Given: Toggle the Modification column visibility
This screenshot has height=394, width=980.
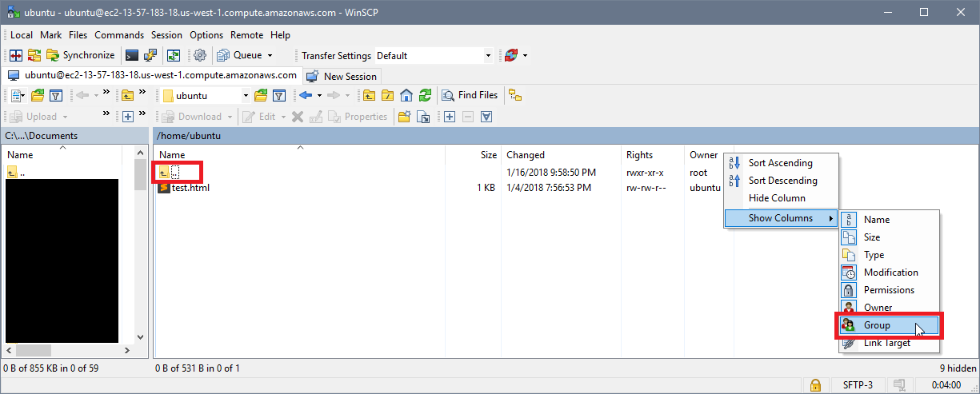Looking at the screenshot, I should coord(889,273).
